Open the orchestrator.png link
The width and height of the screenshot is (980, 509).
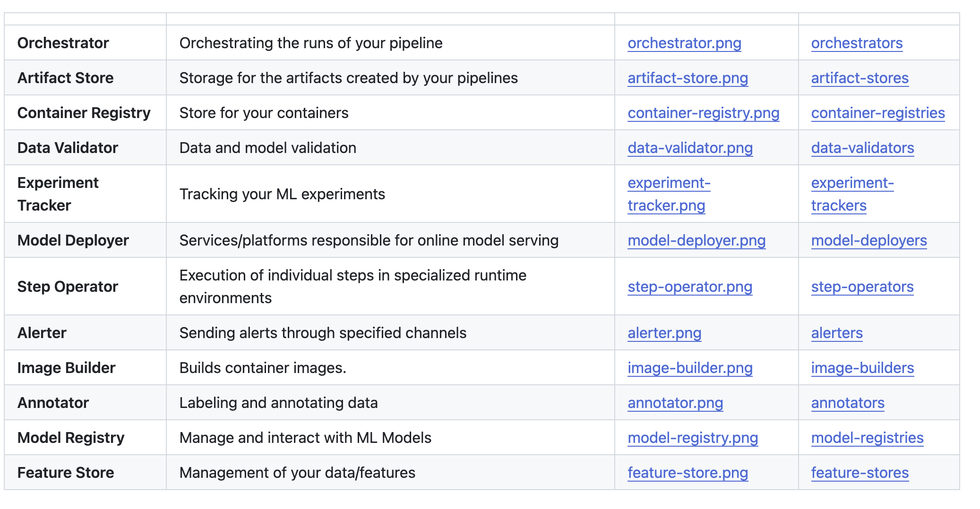tap(684, 43)
